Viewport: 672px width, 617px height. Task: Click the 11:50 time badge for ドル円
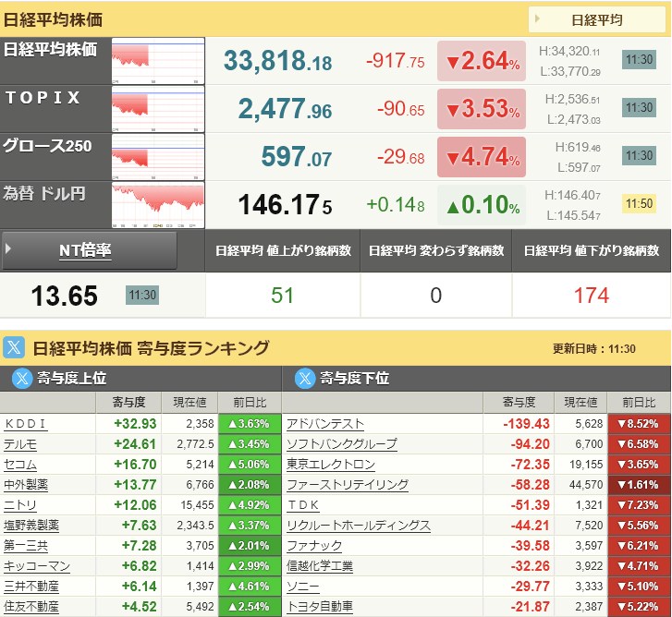pyautogui.click(x=639, y=203)
